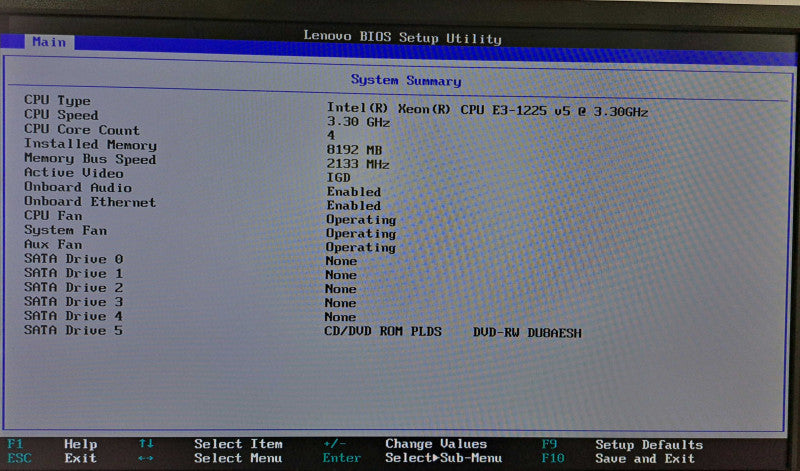Select the SATA Drive 2 row label

(73, 287)
